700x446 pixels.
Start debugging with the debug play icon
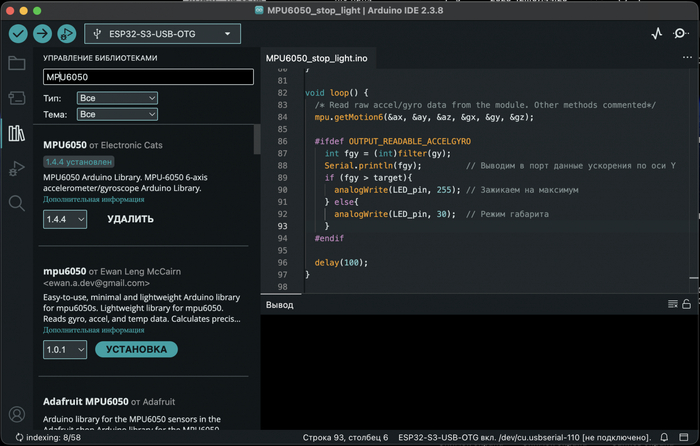tap(67, 33)
